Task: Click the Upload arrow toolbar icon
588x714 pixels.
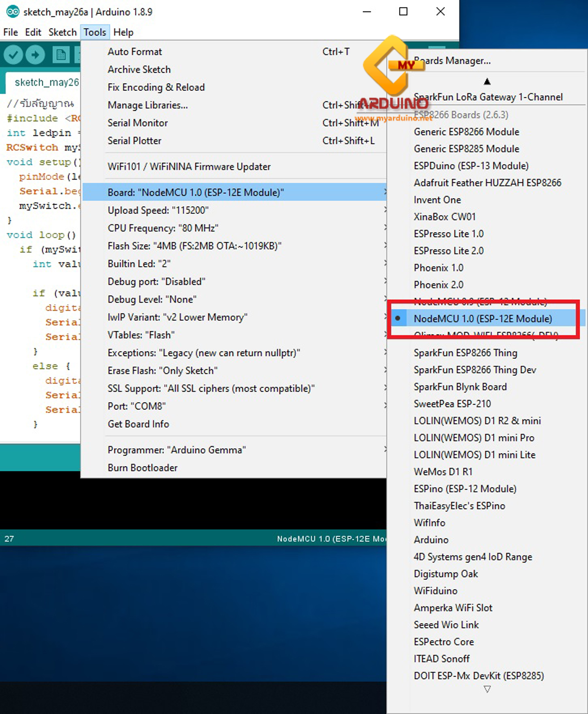Action: click(35, 55)
